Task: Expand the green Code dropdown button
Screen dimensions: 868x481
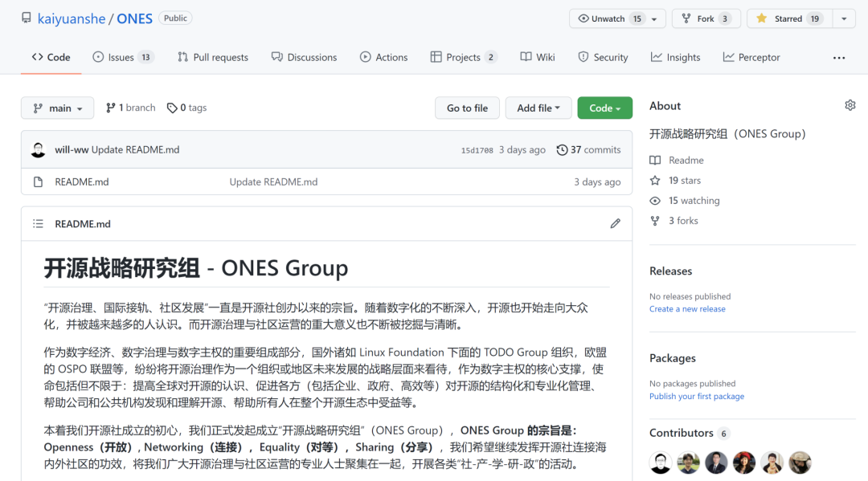Action: coord(604,108)
